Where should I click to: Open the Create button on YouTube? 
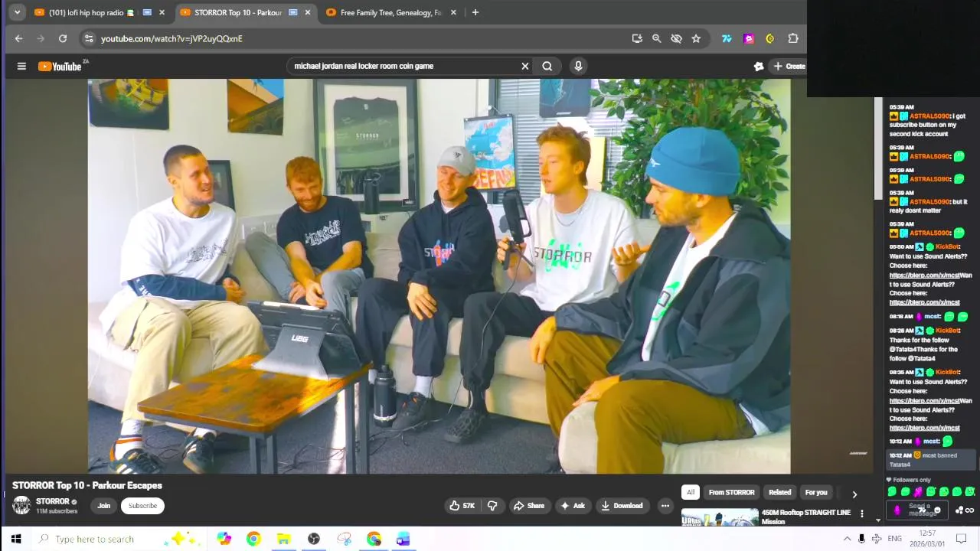(789, 66)
